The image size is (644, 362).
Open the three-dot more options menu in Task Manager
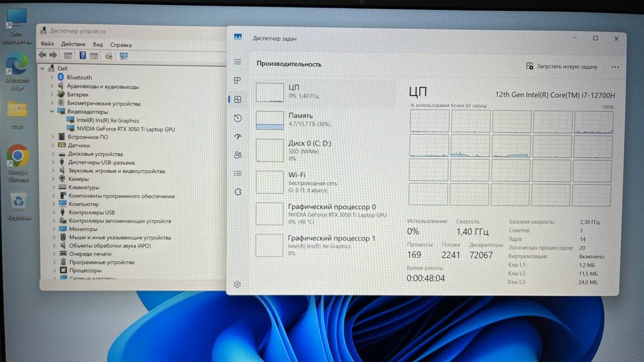615,67
